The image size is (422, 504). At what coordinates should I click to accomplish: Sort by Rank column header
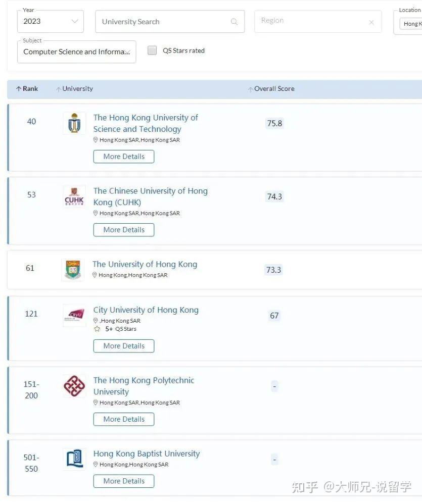pos(27,89)
